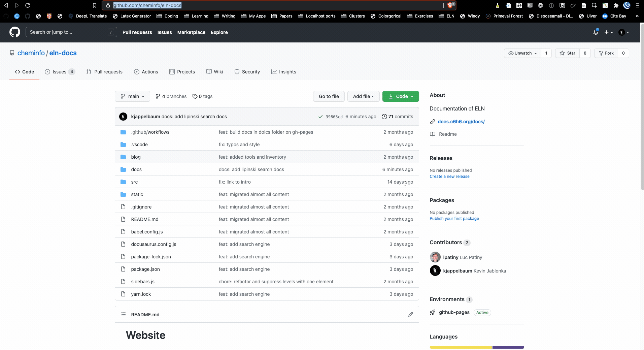Click the bookmark icon left of address bar
This screenshot has width=644, height=350.
[x=95, y=5]
